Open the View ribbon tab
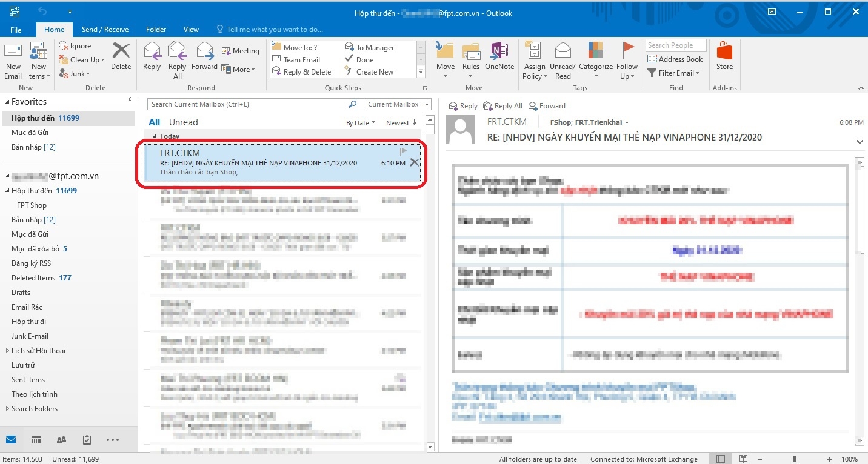This screenshot has height=464, width=868. click(x=191, y=28)
